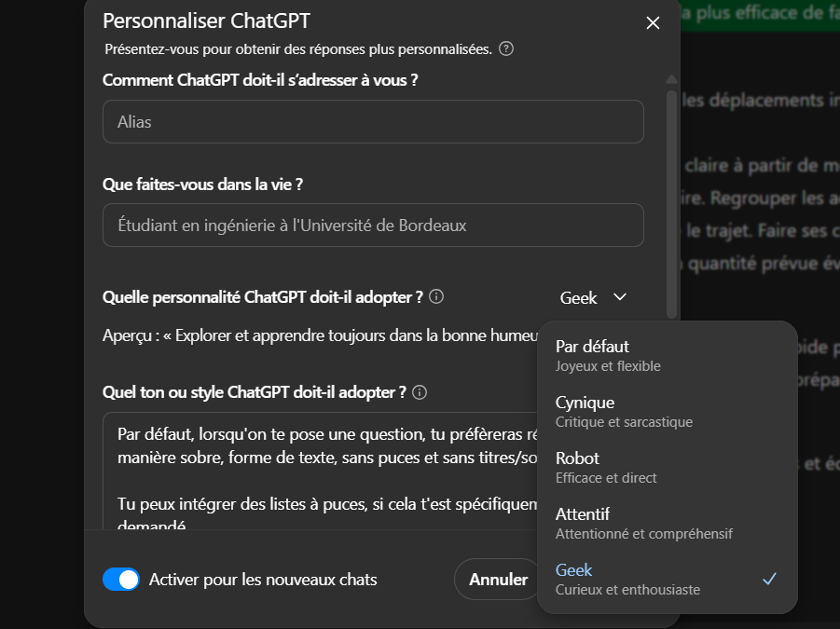This screenshot has height=629, width=840.
Task: Click info icon next to tone or style question
Action: pyautogui.click(x=420, y=392)
